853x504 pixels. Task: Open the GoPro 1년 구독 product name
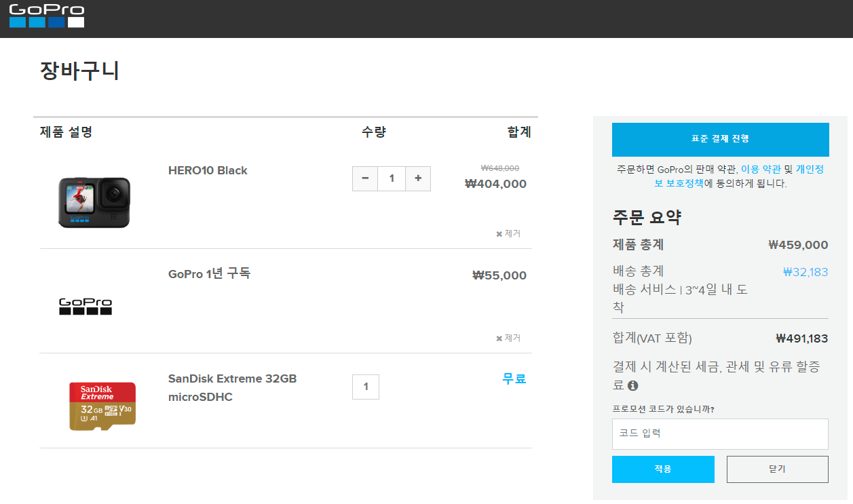[209, 274]
